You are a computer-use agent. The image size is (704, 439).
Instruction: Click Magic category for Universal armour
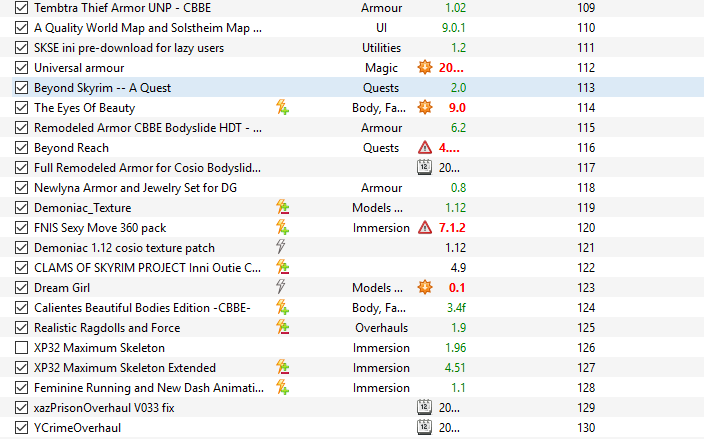coord(381,68)
